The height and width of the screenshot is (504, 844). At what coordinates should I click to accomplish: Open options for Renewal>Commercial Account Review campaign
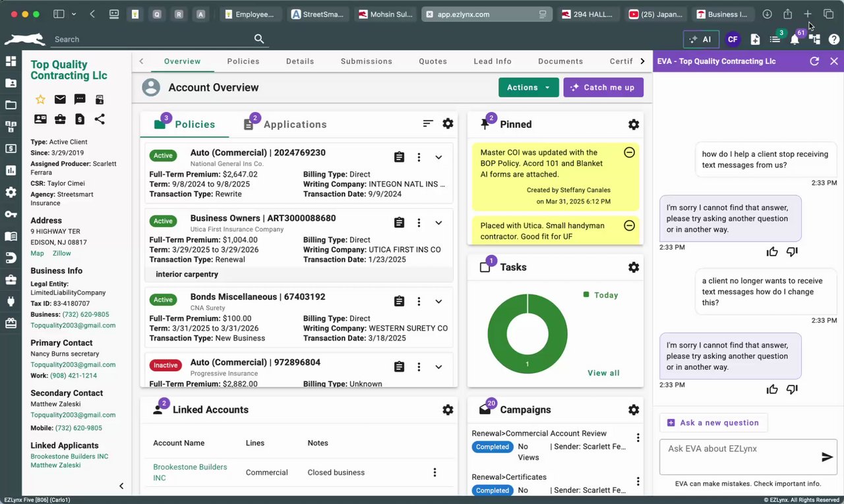click(638, 438)
